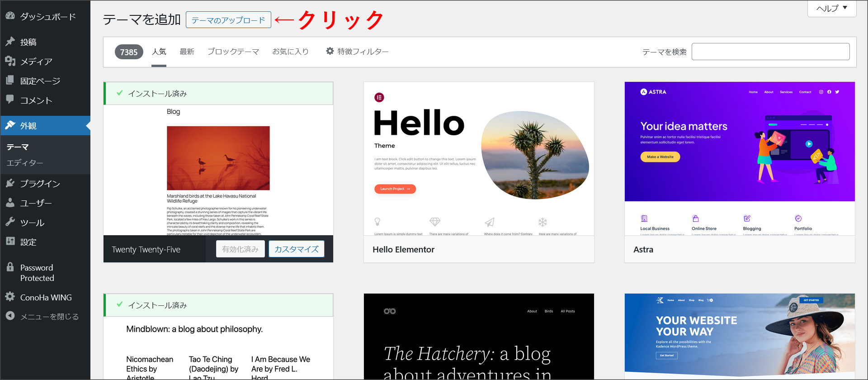Switch to the 最新 tab

click(187, 52)
